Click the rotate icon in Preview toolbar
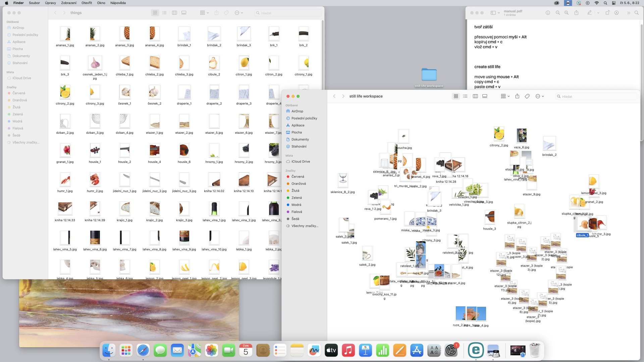 tap(607, 13)
